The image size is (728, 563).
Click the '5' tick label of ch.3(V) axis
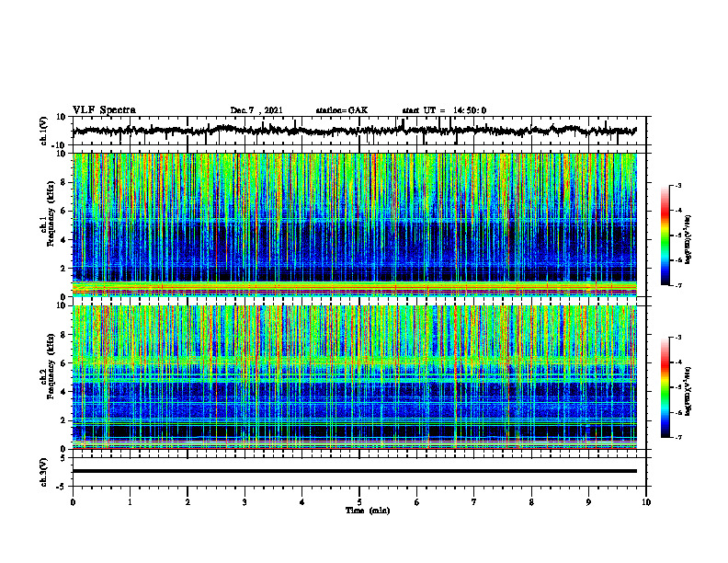pyautogui.click(x=63, y=458)
